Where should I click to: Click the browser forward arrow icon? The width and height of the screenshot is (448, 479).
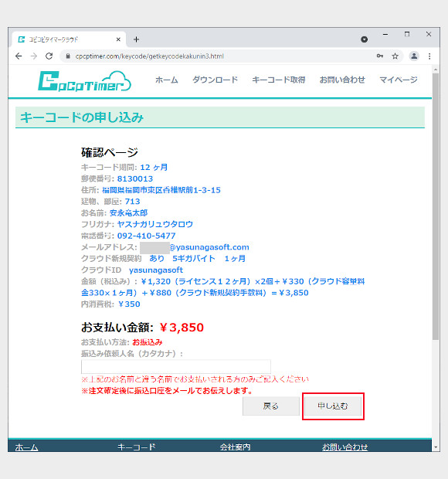(34, 56)
